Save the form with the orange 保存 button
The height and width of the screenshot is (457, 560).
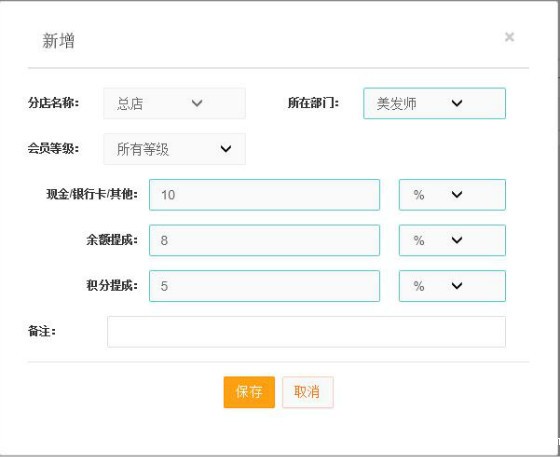point(249,392)
